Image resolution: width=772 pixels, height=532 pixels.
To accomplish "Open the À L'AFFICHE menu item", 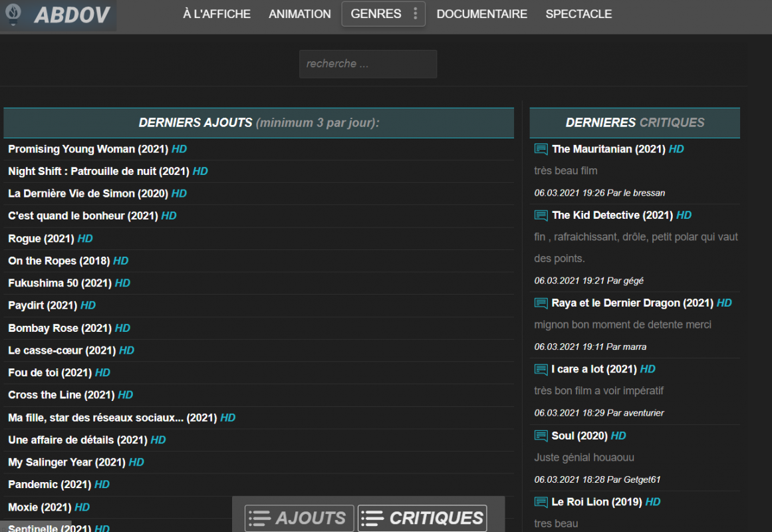I will (x=217, y=14).
